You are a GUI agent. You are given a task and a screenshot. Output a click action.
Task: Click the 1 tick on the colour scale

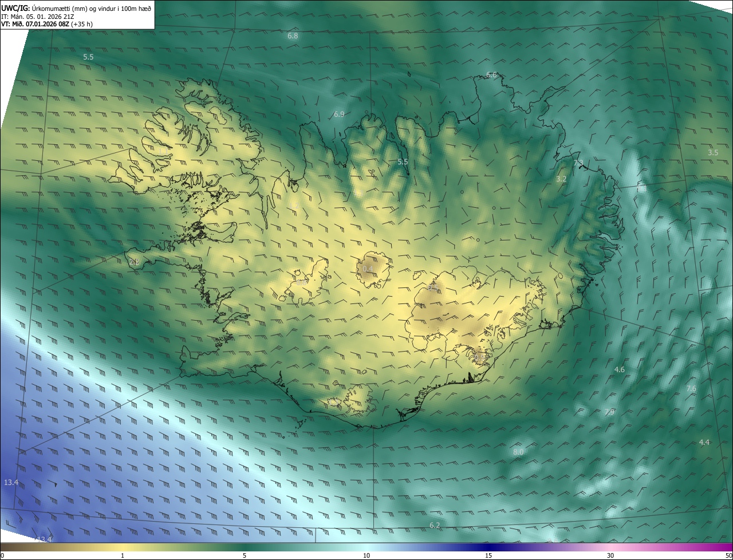pyautogui.click(x=123, y=556)
